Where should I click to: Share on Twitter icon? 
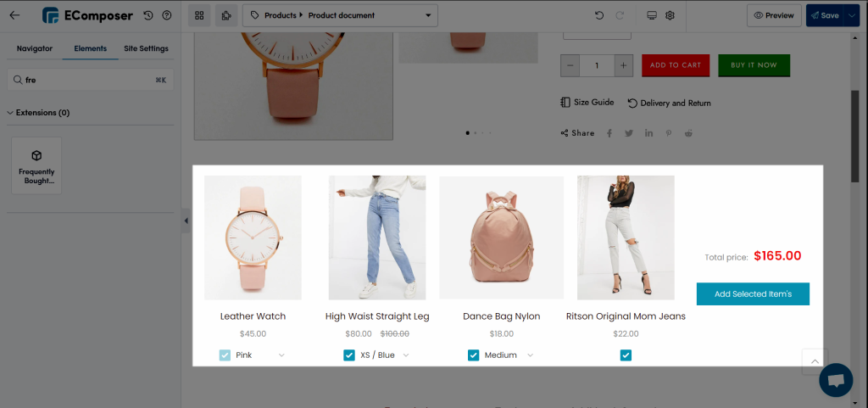[629, 133]
